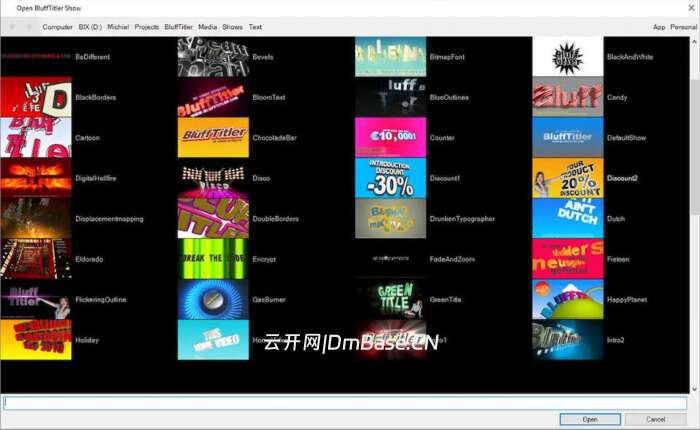Click the Displacementmapping label

pyautogui.click(x=109, y=219)
